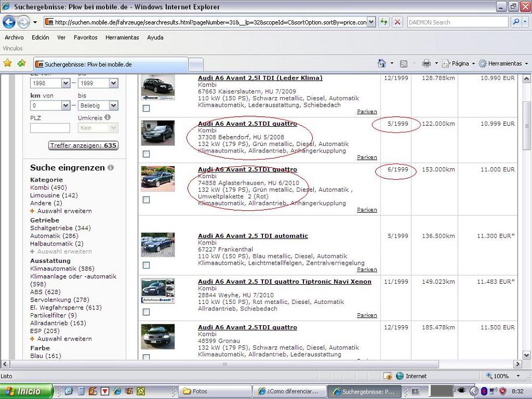This screenshot has height=399, width=532.
Task: Open the Home button dropdown arrow
Action: (x=392, y=63)
